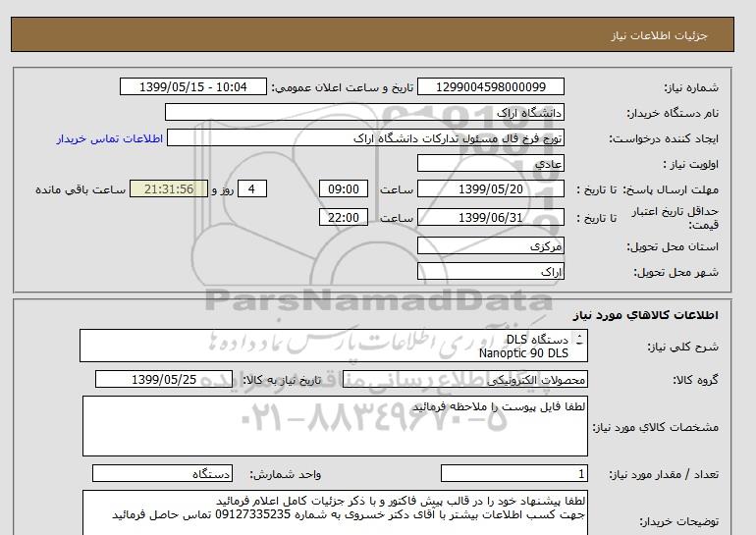The width and height of the screenshot is (756, 535).
Task: Click the response deadline date 1399/05/20
Action: pyautogui.click(x=490, y=188)
